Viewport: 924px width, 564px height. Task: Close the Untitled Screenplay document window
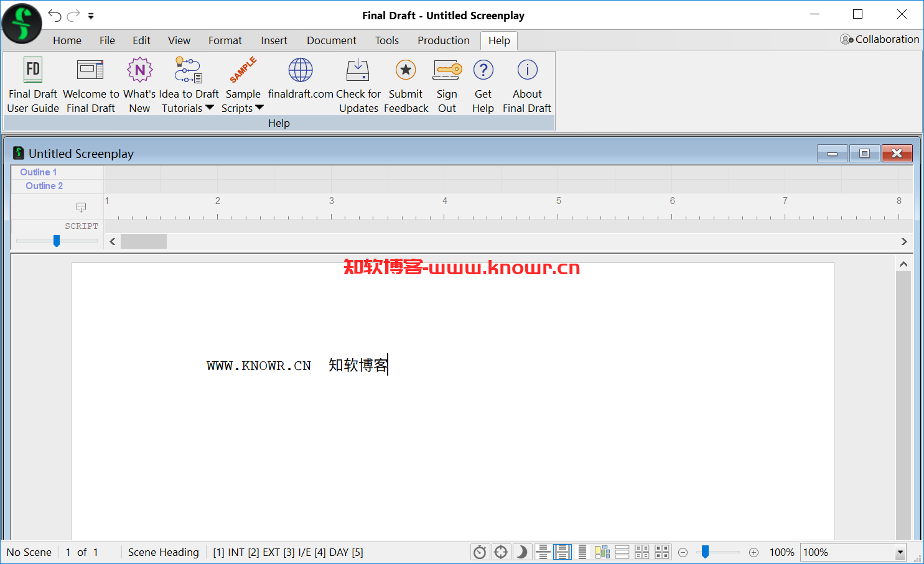[897, 154]
